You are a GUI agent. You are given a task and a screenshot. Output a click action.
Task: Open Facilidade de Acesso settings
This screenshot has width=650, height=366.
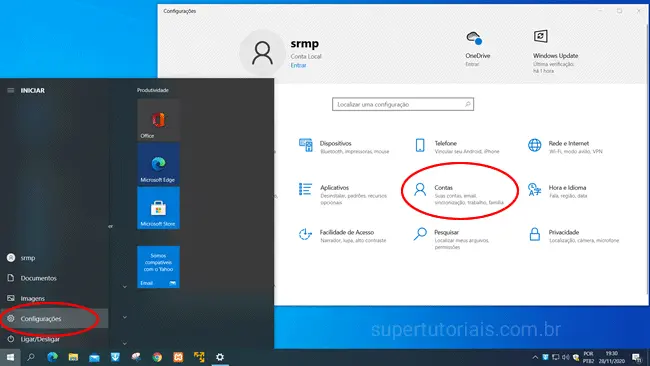tap(342, 235)
